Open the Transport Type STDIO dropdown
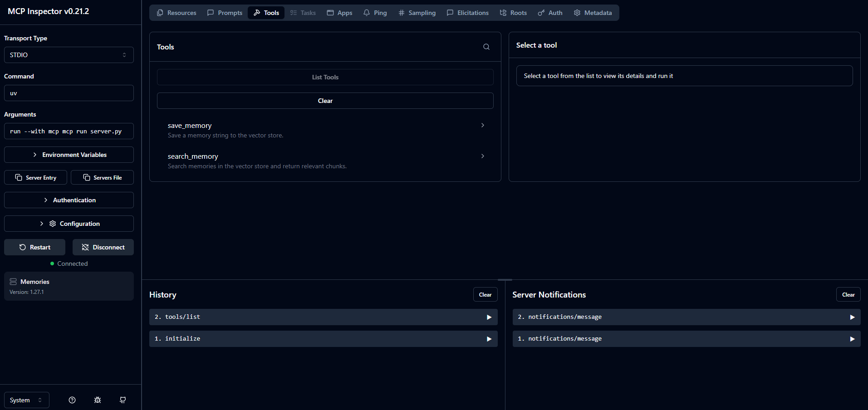 [69, 55]
